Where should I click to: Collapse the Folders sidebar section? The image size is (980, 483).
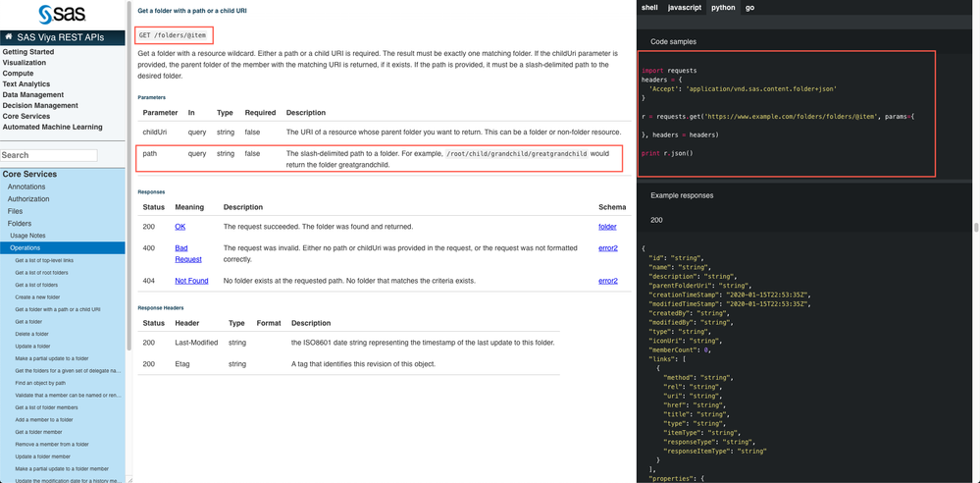click(20, 224)
